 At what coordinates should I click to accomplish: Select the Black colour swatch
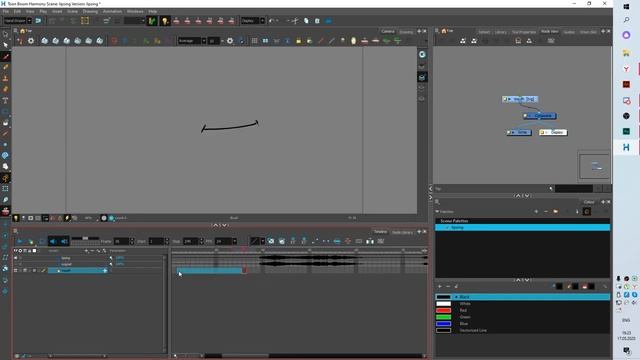pyautogui.click(x=443, y=297)
